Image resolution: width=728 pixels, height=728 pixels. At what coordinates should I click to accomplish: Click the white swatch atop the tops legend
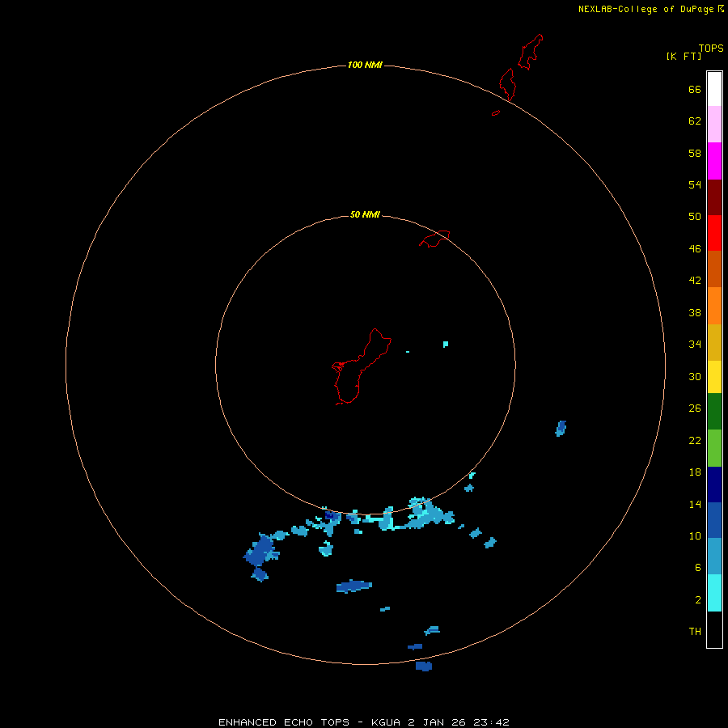(x=714, y=89)
